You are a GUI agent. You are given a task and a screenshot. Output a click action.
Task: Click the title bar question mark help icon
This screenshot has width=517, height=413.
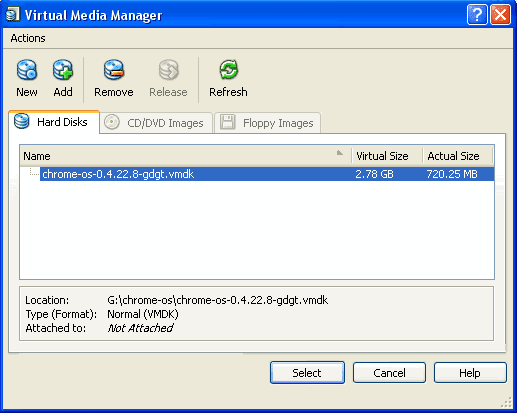coord(477,15)
